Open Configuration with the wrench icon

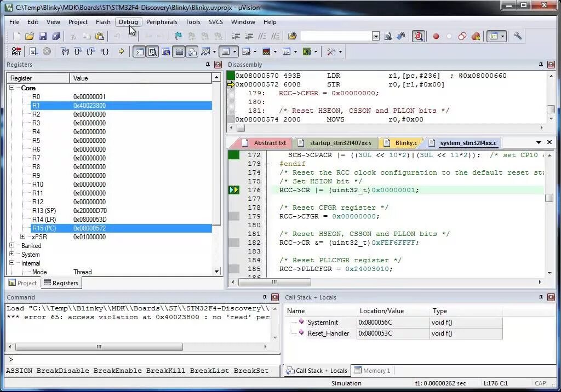[518, 36]
